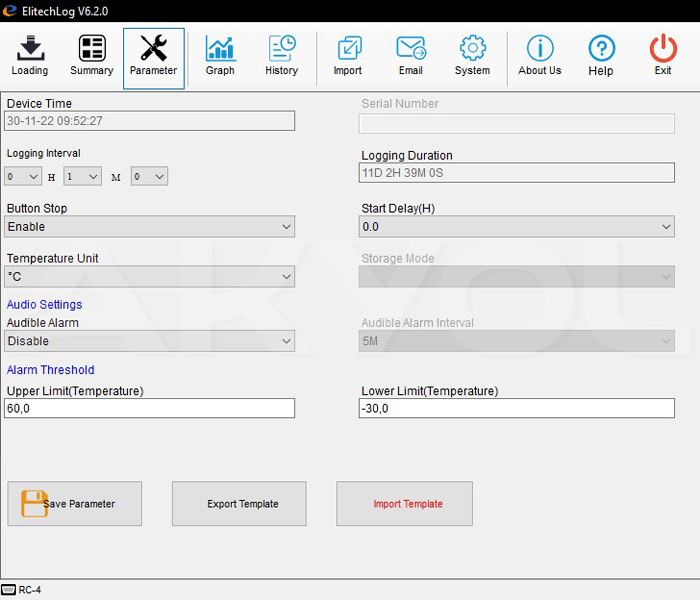Click the Audio Settings heading

coord(45,304)
